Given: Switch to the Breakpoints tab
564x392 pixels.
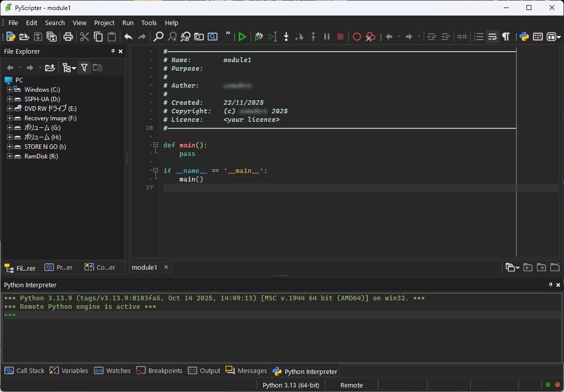Looking at the screenshot, I should [x=159, y=371].
